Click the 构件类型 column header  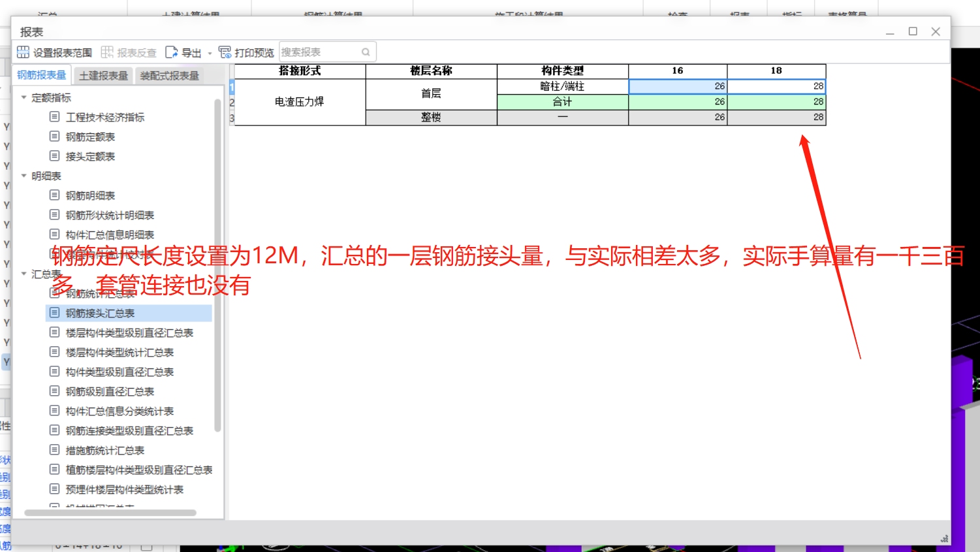point(563,71)
